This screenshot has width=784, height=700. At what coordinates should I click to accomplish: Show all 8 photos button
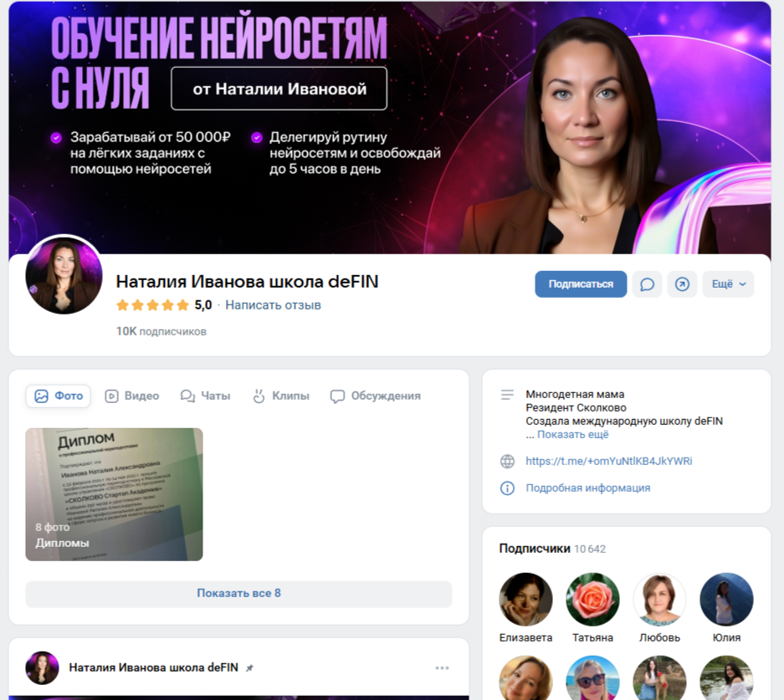click(x=238, y=594)
